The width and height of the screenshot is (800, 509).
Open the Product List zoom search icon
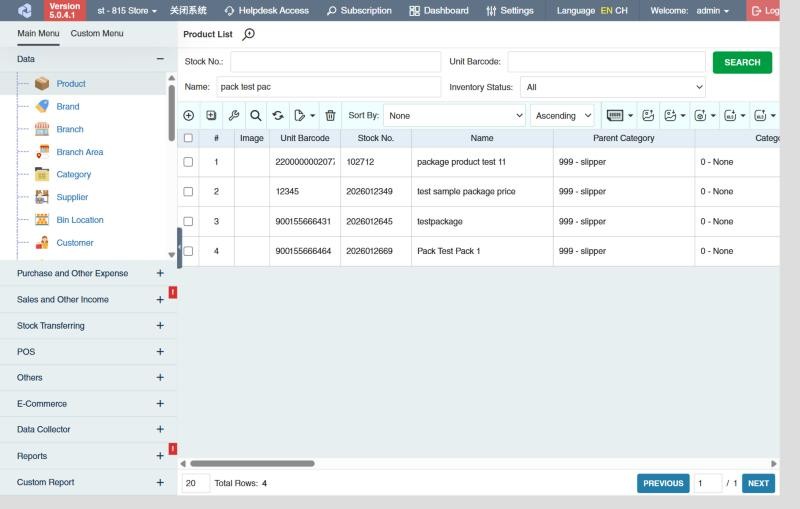coord(248,34)
